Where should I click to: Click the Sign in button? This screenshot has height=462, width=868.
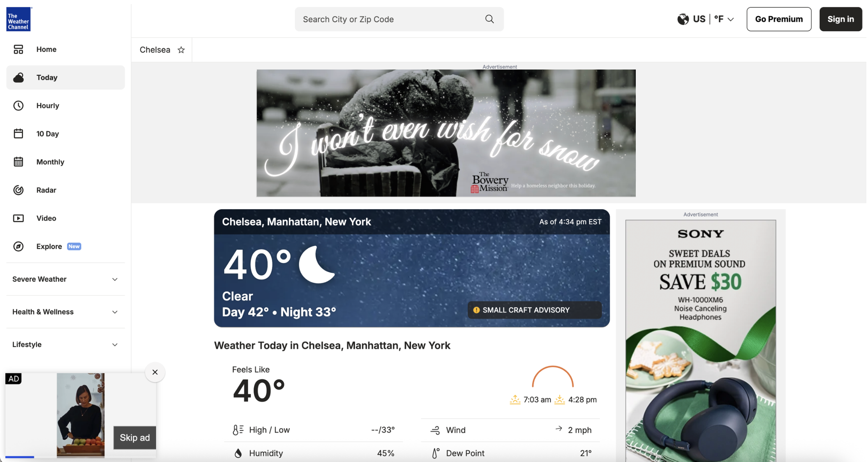pyautogui.click(x=840, y=19)
